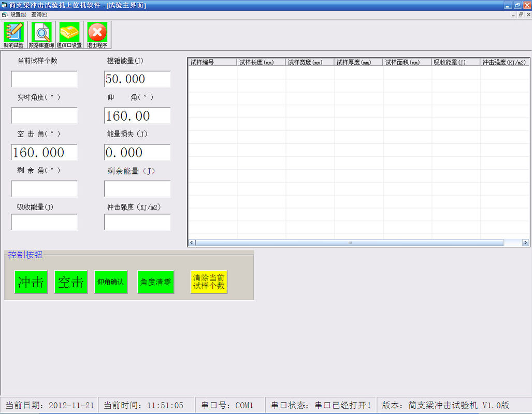Image resolution: width=532 pixels, height=414 pixels.
Task: Confirm elevation angle with 仰角确认
Action: [111, 282]
